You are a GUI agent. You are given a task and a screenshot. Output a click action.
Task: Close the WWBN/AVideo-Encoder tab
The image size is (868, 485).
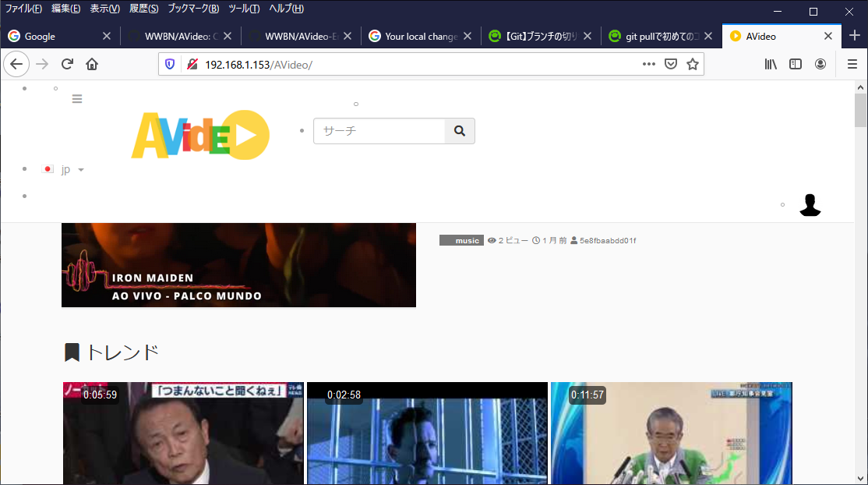348,36
